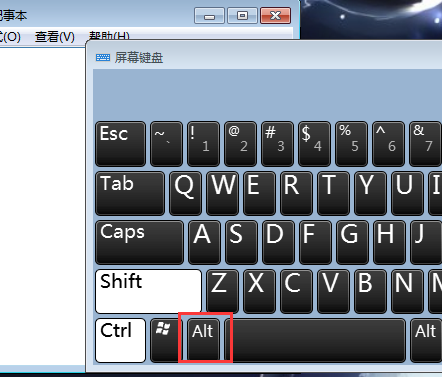The image size is (442, 377).
Task: Click the 7 / & key
Action: coord(426,144)
